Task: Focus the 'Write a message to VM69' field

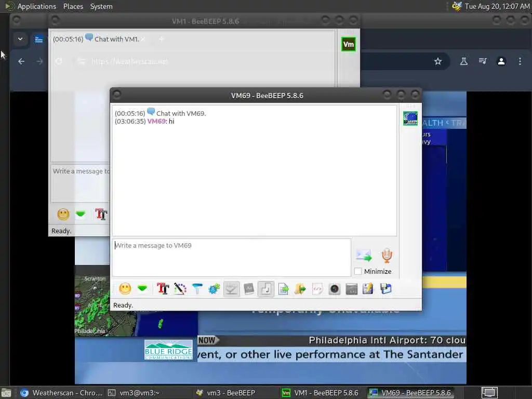Action: 232,258
